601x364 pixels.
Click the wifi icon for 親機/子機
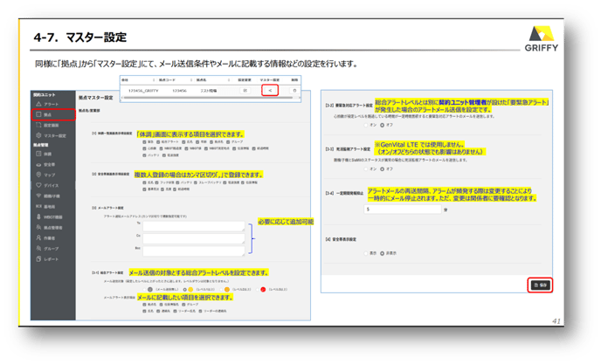click(38, 196)
